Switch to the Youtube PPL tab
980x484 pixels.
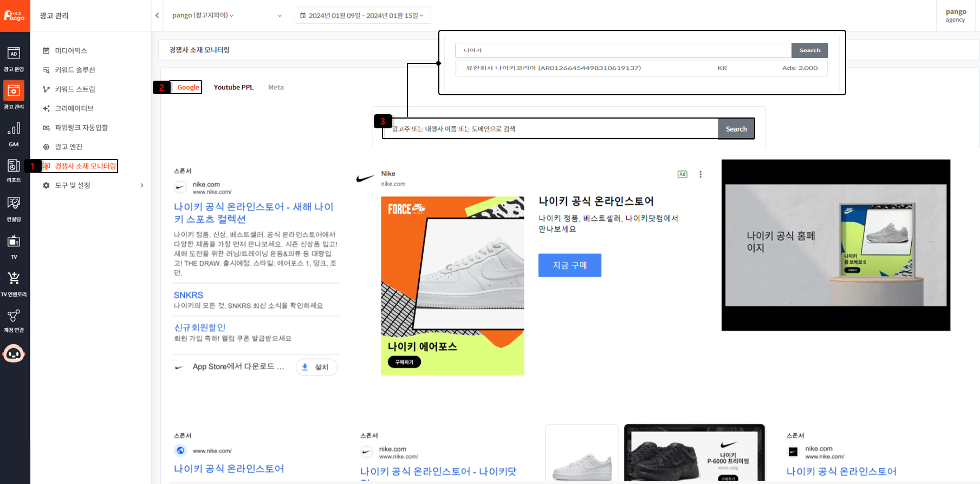tap(233, 87)
